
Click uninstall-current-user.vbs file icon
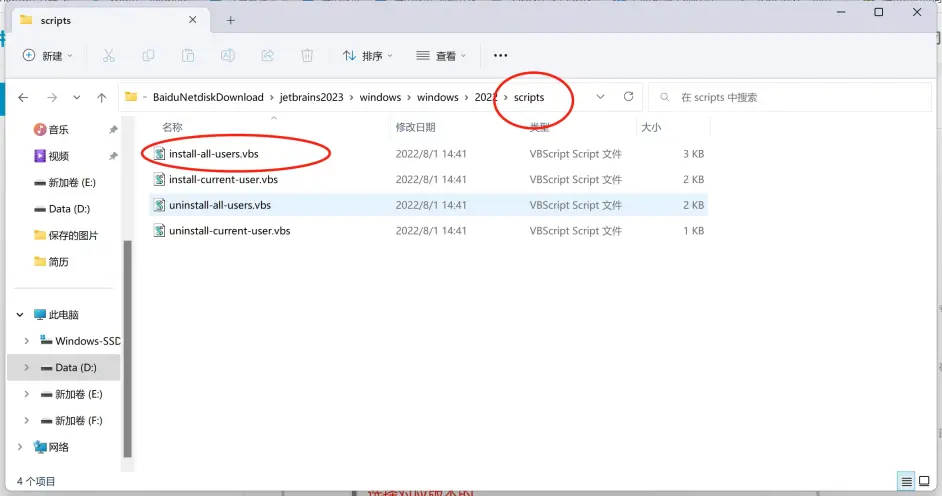(159, 231)
